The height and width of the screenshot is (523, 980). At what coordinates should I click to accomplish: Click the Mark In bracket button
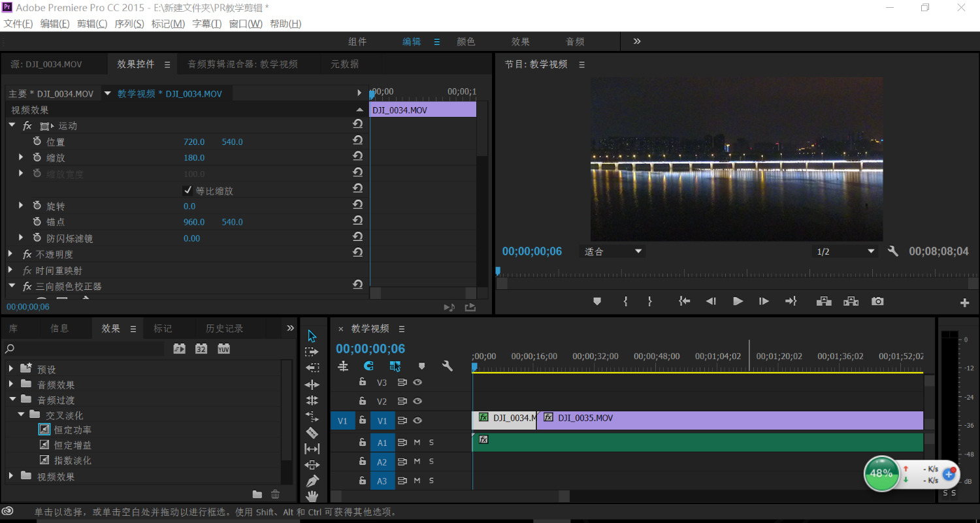coord(625,301)
